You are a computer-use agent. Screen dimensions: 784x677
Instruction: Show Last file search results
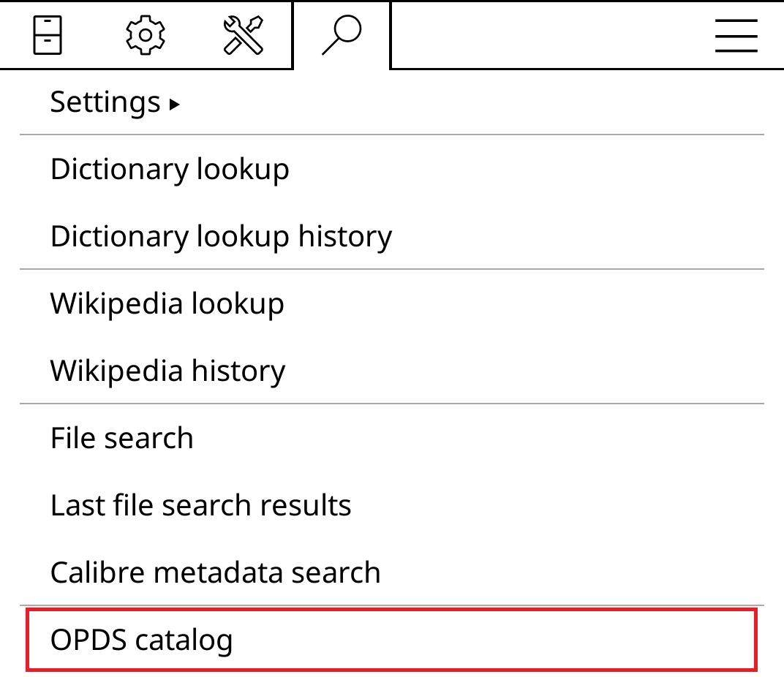392,505
